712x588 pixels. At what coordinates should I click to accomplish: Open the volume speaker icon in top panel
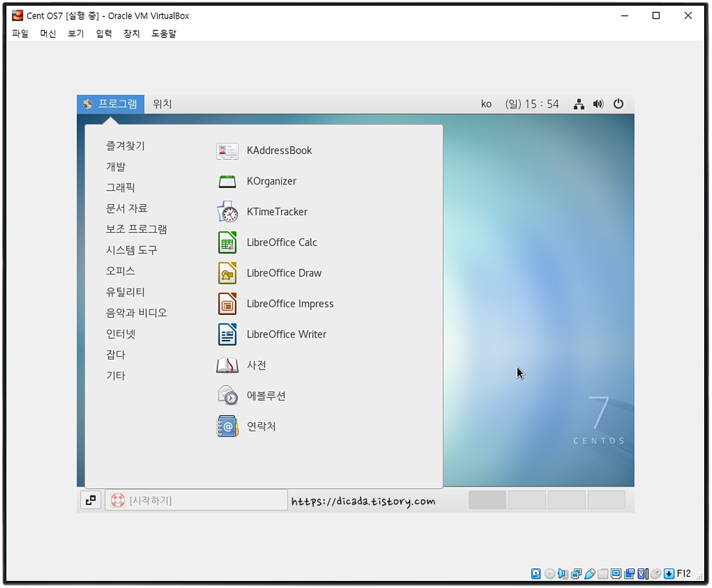click(598, 104)
